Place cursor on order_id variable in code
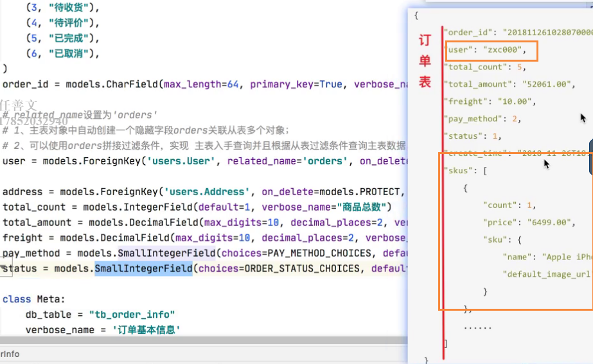The image size is (593, 364). (x=25, y=84)
